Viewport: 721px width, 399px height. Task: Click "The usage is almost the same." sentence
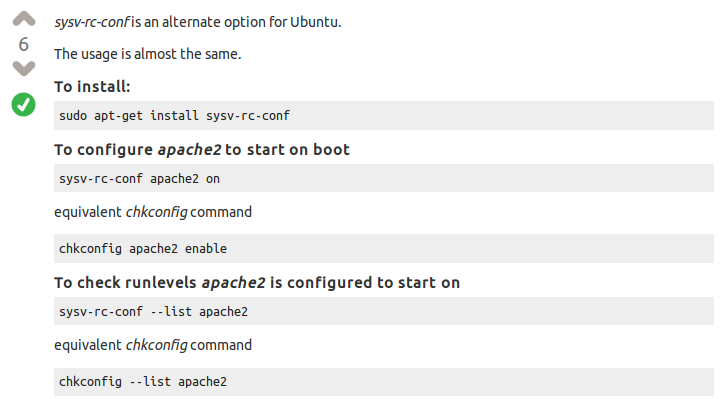pyautogui.click(x=148, y=54)
